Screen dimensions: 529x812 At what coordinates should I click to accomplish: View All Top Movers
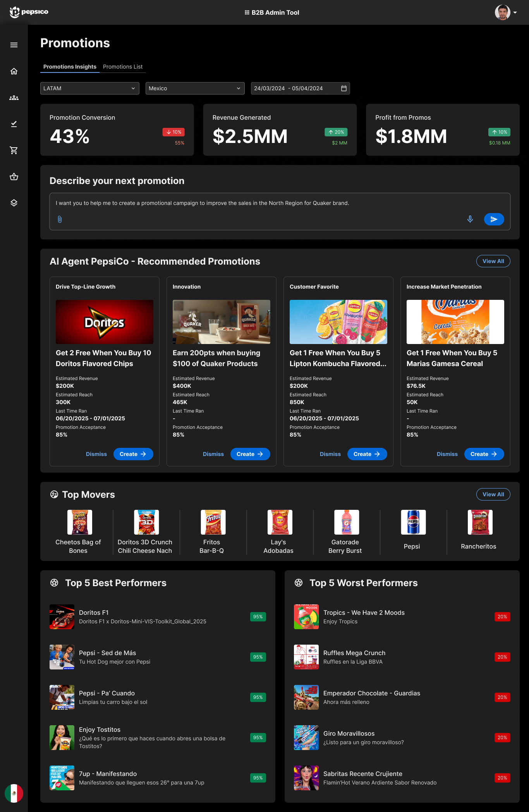pos(493,494)
